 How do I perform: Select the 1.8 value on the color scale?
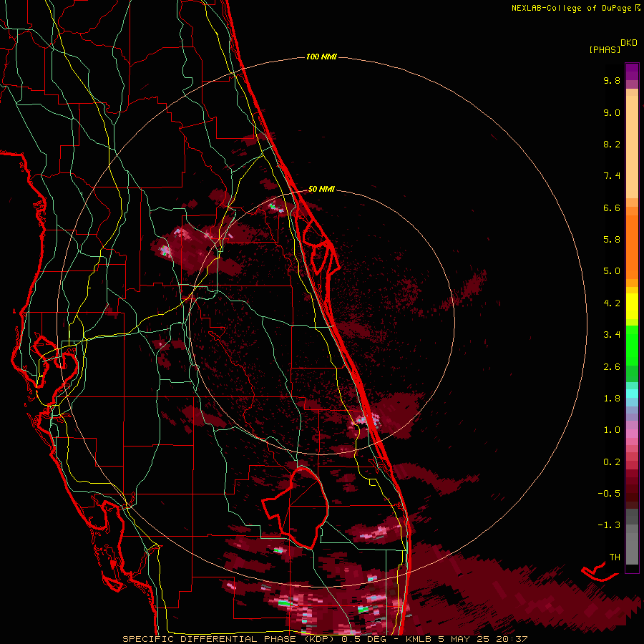[x=612, y=399]
